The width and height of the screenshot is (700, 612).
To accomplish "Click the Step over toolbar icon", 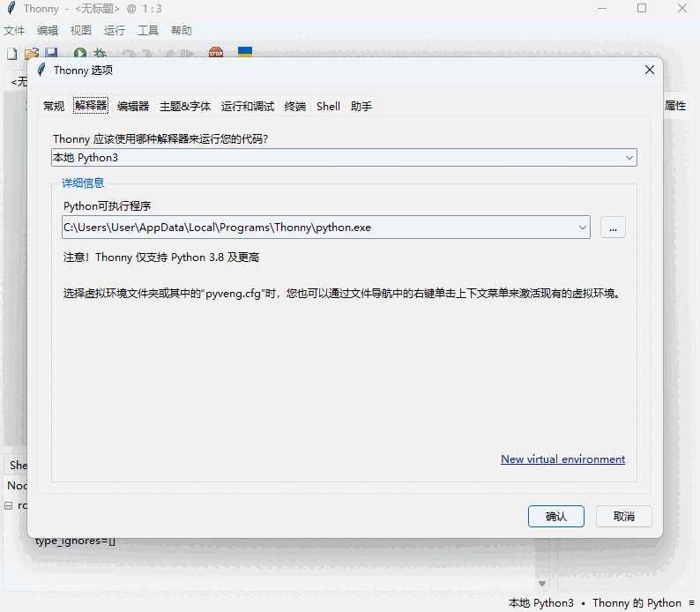I will pyautogui.click(x=129, y=54).
